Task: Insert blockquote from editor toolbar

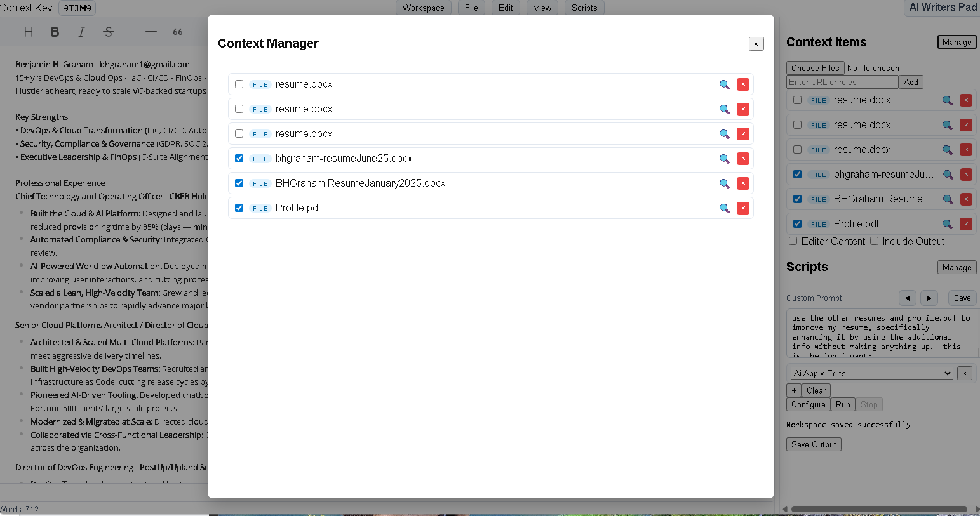Action: 178,32
